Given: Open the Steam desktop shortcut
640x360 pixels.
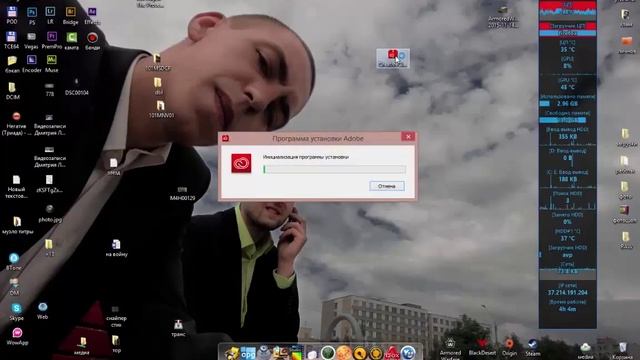Looking at the screenshot, I should (532, 347).
